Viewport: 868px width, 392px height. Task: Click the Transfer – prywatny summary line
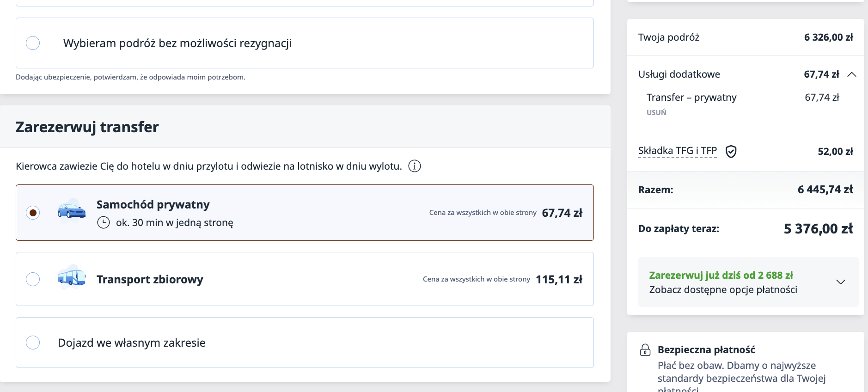691,98
